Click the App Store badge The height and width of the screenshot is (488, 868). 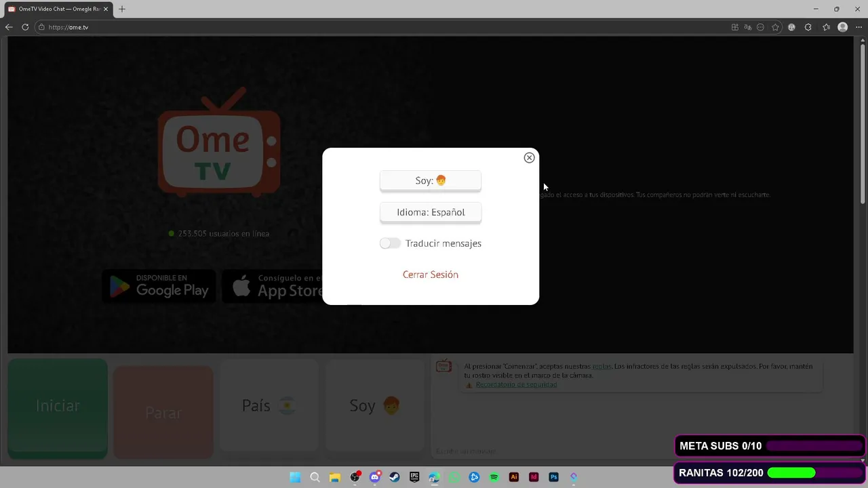(x=273, y=286)
